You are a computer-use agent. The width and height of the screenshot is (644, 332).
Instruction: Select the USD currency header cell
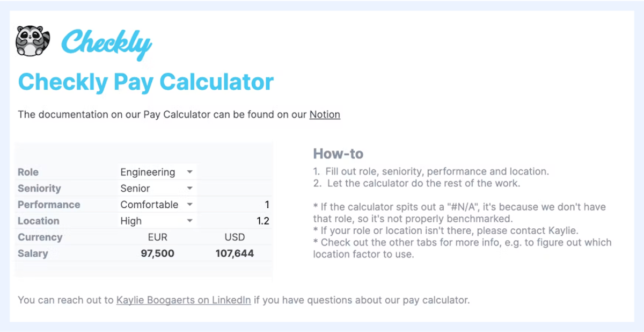235,237
